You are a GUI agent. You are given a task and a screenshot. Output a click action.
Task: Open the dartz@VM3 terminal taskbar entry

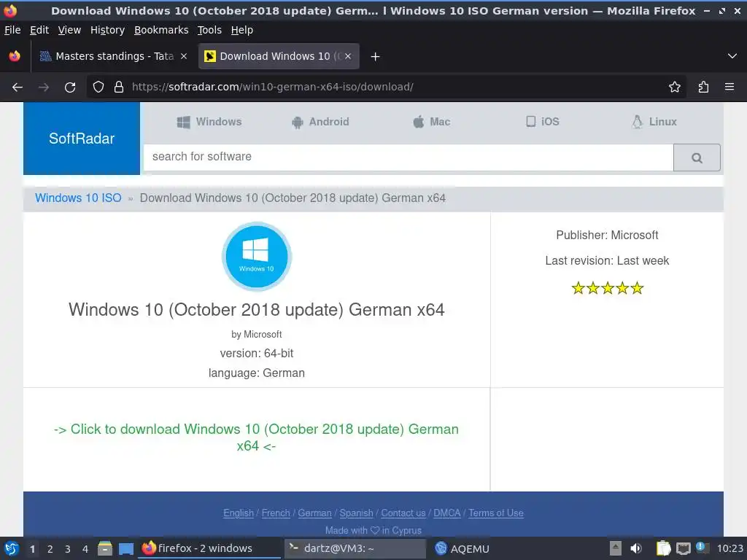click(355, 548)
